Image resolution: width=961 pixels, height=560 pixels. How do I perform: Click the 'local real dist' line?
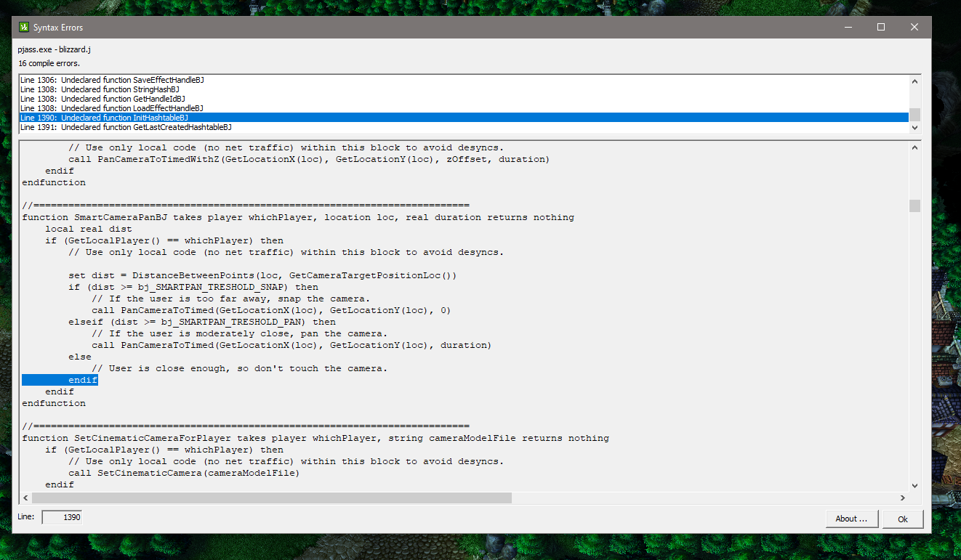tap(89, 229)
